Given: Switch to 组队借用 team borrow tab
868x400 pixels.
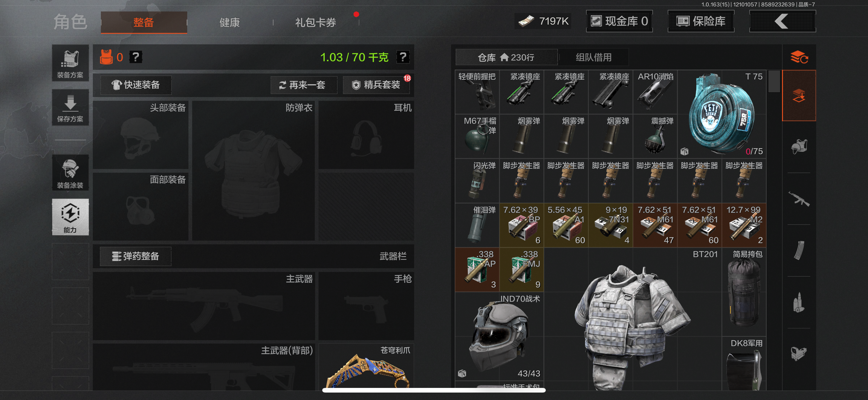Looking at the screenshot, I should coord(593,58).
